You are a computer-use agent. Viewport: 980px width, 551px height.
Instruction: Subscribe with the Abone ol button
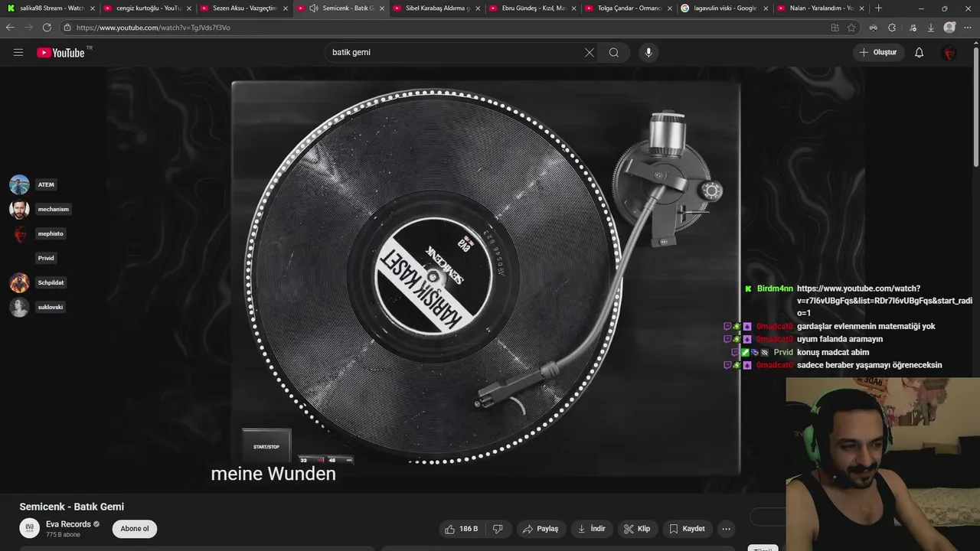point(135,529)
